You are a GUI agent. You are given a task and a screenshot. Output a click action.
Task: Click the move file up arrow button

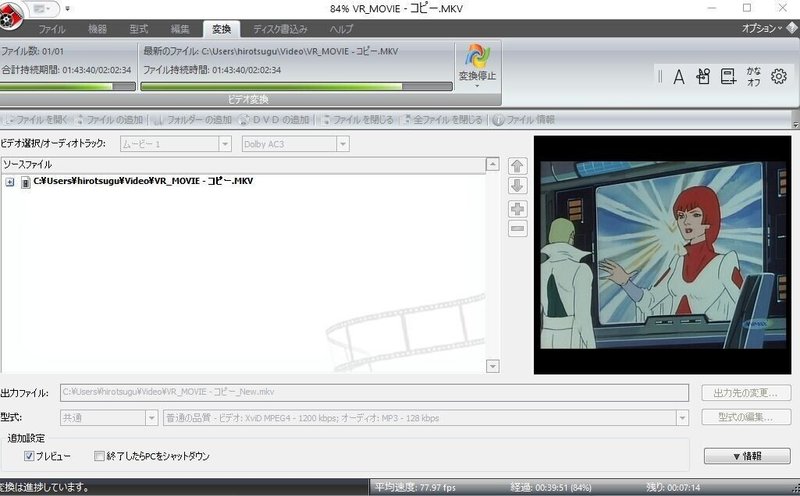pos(517,166)
